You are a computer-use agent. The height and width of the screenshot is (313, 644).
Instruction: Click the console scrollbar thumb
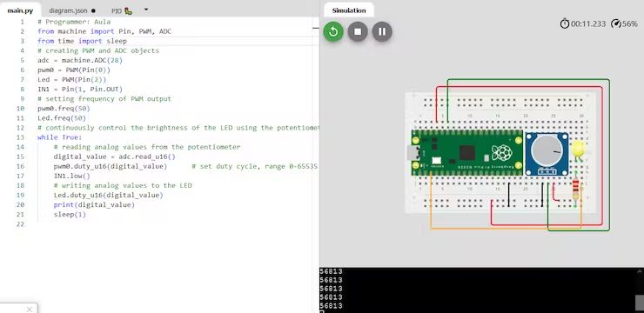639,303
